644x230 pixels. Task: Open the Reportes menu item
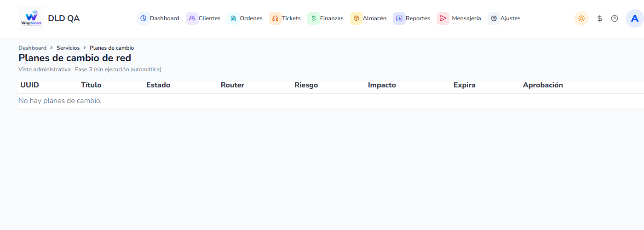tap(412, 18)
